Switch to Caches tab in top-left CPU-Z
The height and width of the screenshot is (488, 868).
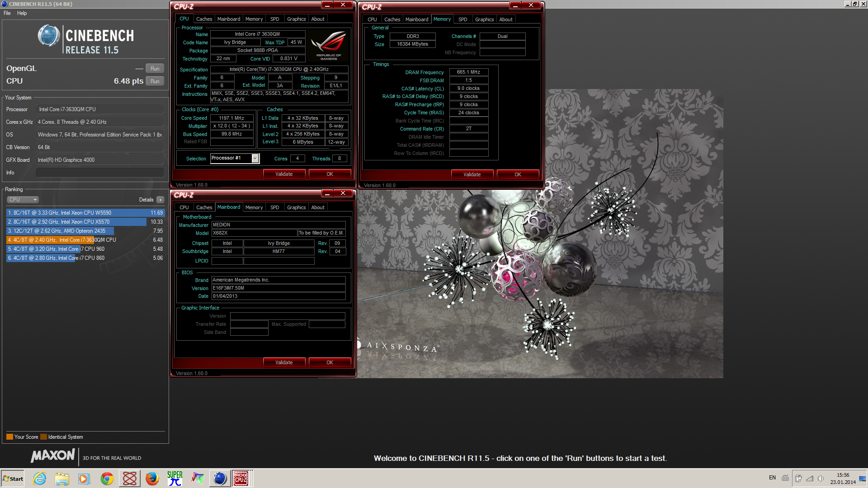[204, 19]
